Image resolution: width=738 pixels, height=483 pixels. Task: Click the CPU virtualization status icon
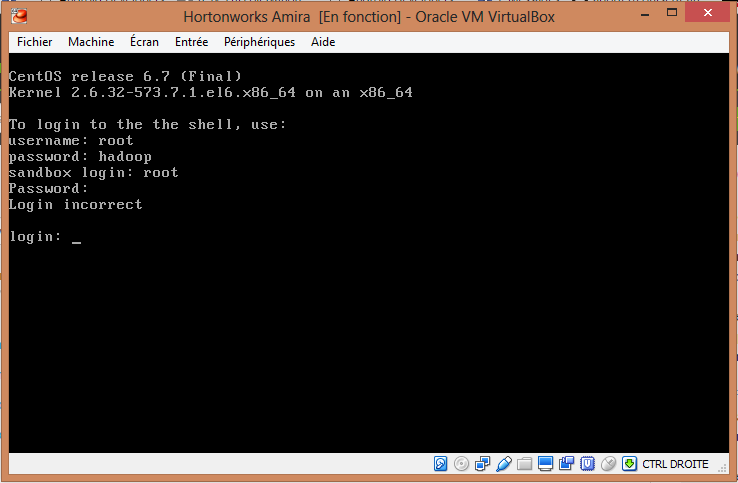(587, 464)
